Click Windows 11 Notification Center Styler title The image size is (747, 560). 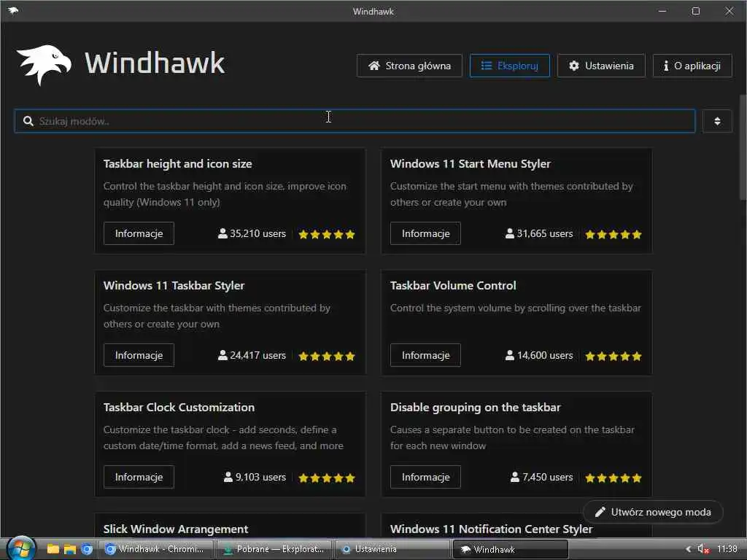click(491, 529)
